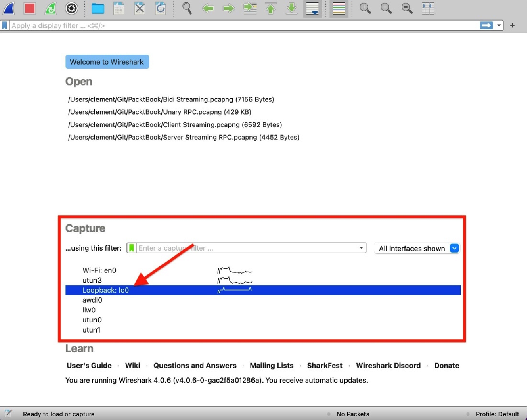Viewport: 527px width, 420px height.
Task: Select the utun1 interface
Action: coord(263,330)
